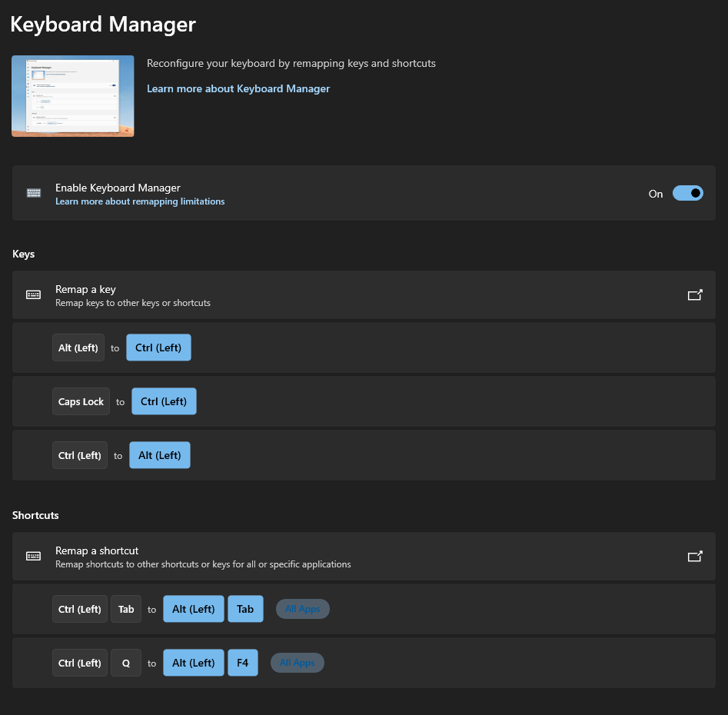Click the Alt (Left) source key chip
This screenshot has width=728, height=715.
pyautogui.click(x=78, y=348)
